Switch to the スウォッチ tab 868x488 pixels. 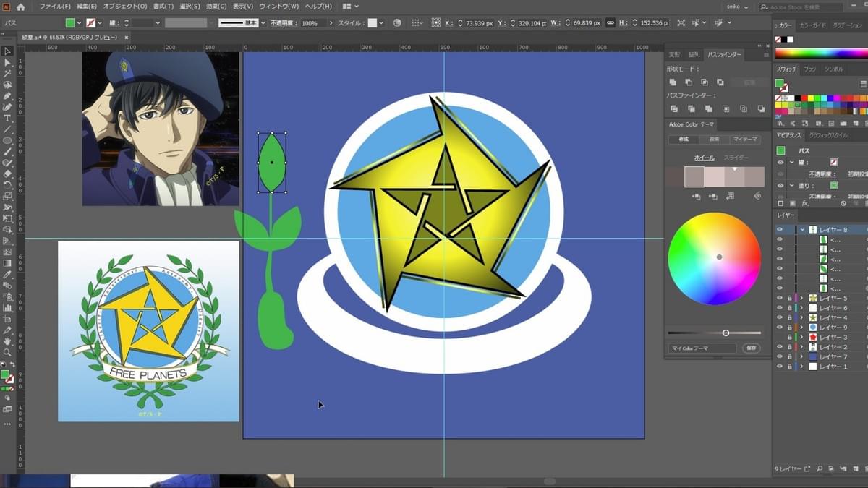[x=787, y=69]
